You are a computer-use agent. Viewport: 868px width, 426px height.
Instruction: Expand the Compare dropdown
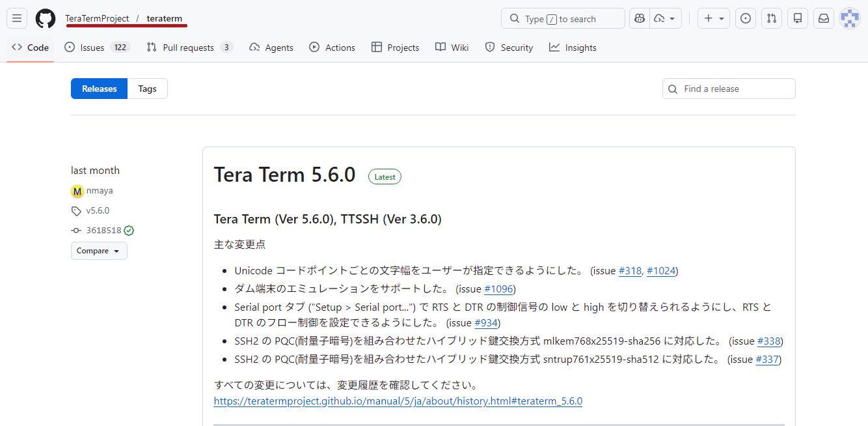[x=99, y=251]
